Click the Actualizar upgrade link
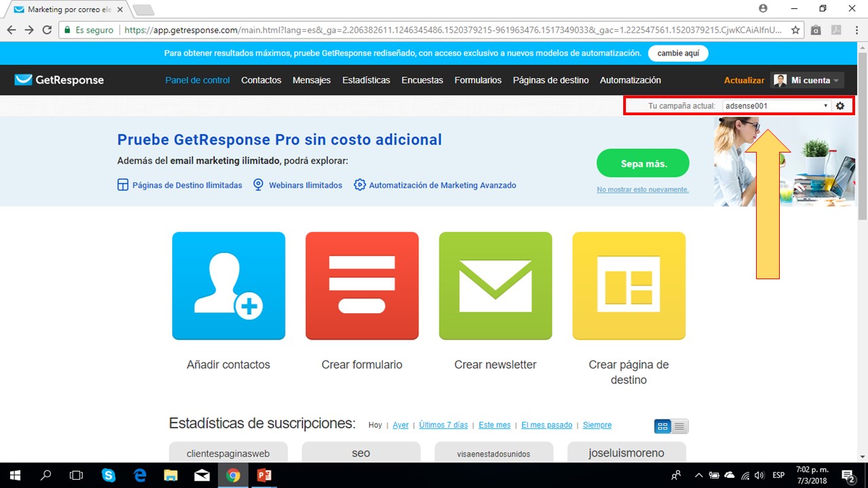 744,80
